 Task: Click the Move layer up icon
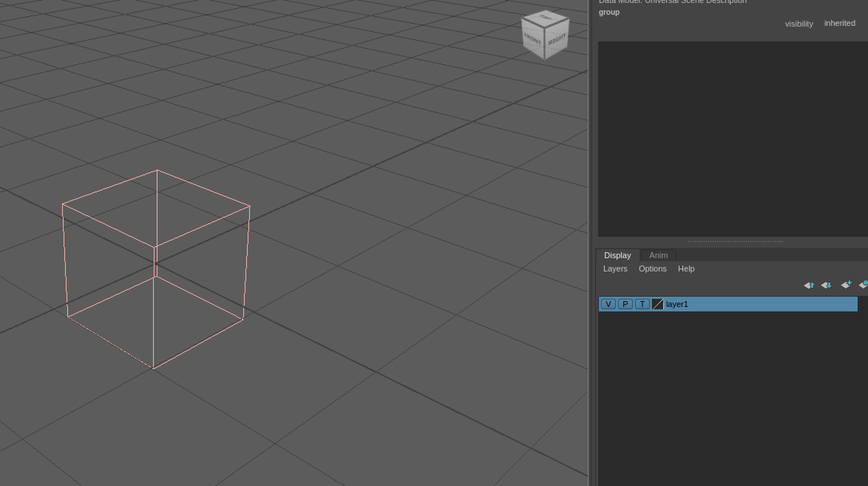(809, 285)
